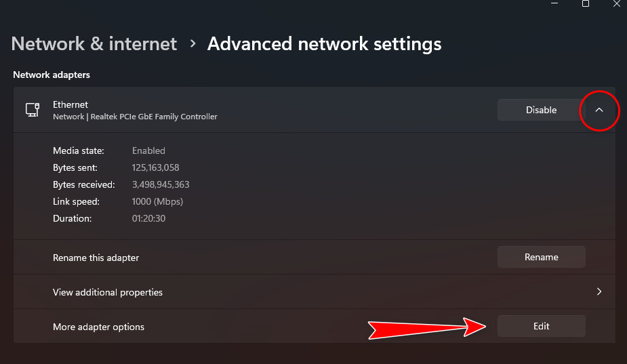627x364 pixels.
Task: Click the Media state Enabled value
Action: coord(148,150)
